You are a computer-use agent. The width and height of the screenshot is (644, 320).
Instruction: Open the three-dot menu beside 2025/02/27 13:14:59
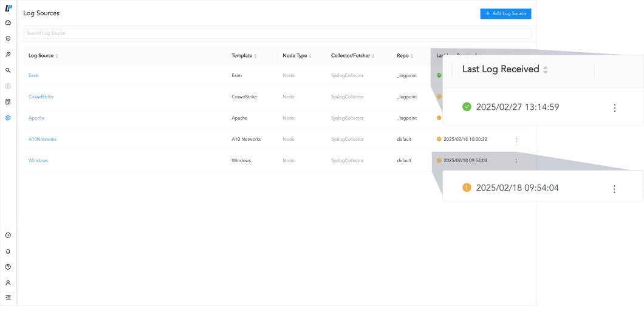click(x=614, y=107)
